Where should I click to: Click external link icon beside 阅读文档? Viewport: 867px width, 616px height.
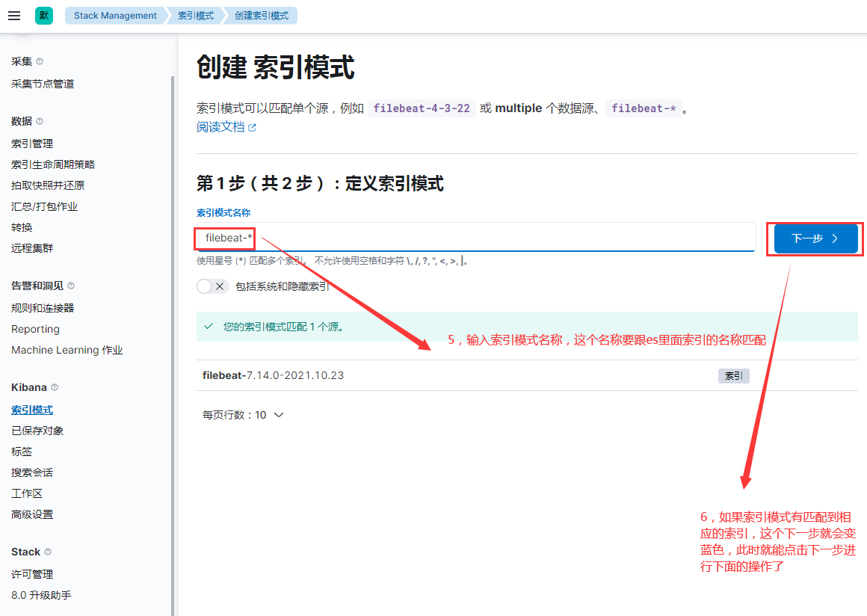click(x=252, y=127)
